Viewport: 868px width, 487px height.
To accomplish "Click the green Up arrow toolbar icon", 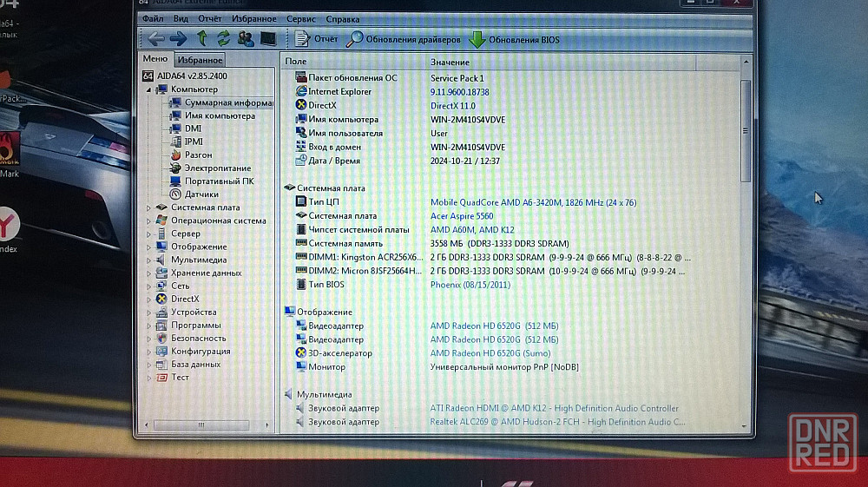I will 202,39.
